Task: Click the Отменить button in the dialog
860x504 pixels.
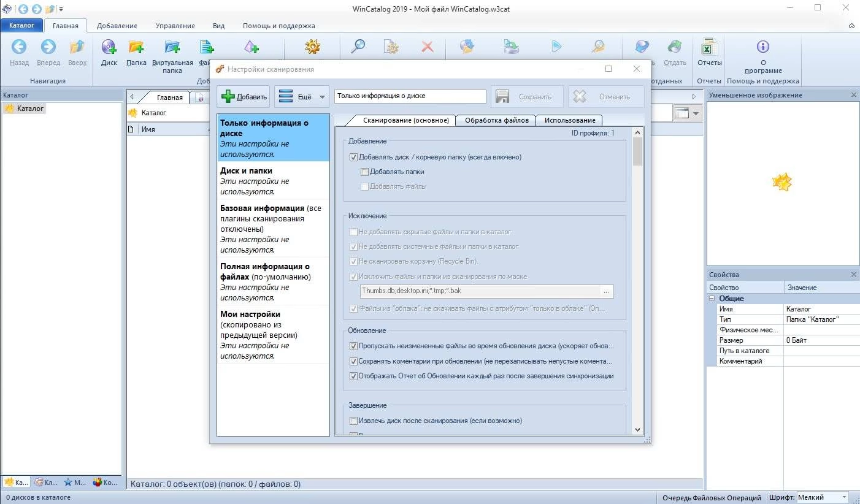Action: (606, 97)
